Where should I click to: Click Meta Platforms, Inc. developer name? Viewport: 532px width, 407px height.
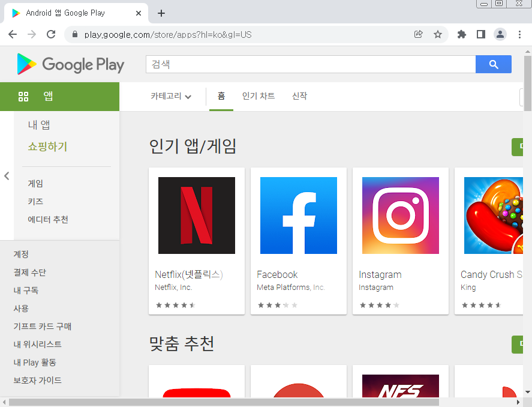point(291,287)
